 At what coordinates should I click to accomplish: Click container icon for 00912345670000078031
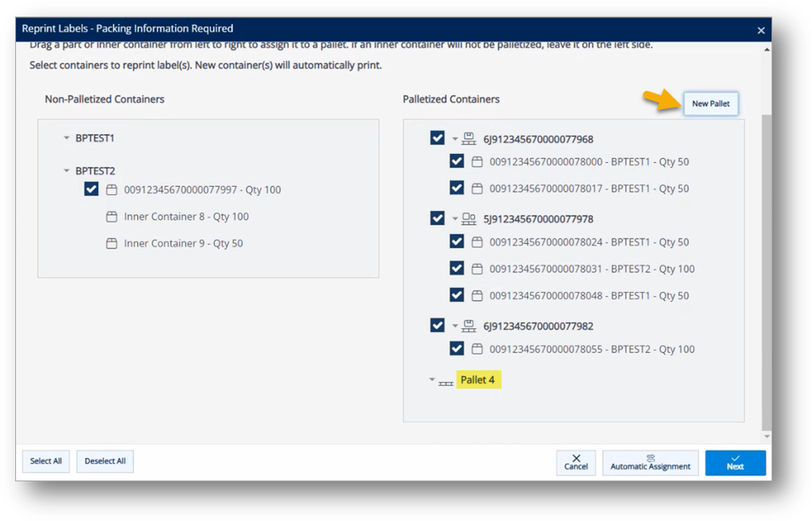click(x=477, y=268)
